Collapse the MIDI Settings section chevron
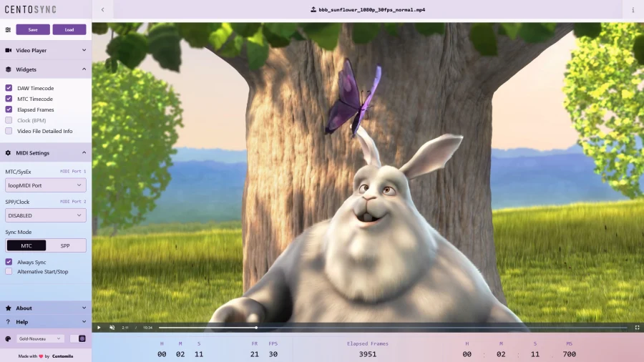644x362 pixels. click(84, 152)
